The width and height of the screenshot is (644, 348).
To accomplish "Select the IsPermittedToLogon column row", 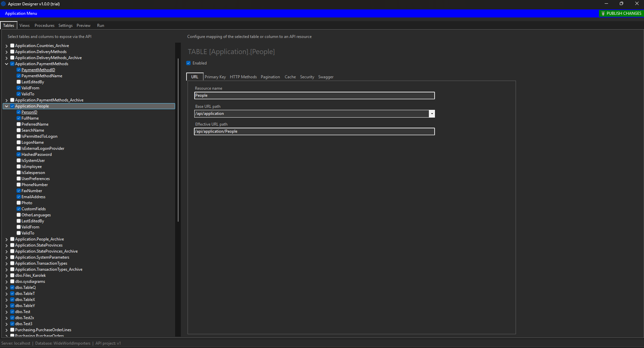I will (x=39, y=136).
